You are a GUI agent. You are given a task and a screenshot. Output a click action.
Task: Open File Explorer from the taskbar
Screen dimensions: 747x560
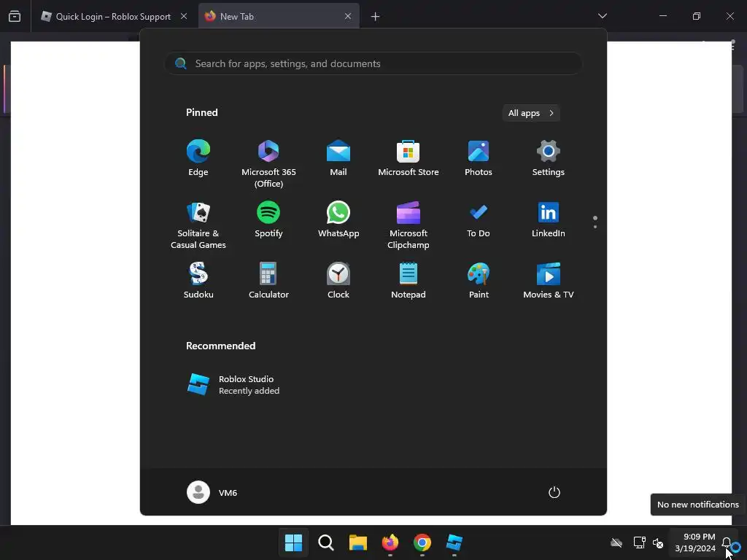(357, 542)
